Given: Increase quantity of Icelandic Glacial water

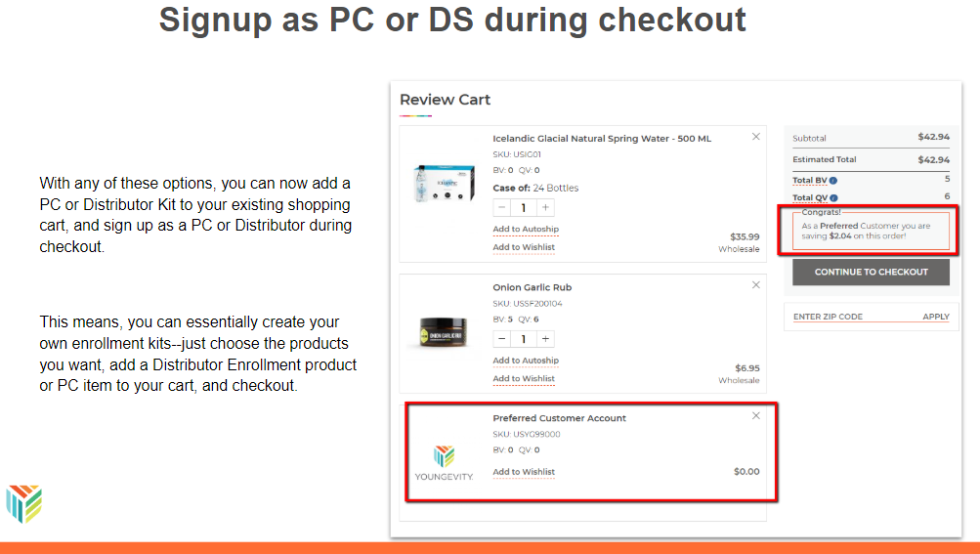Looking at the screenshot, I should 545,207.
